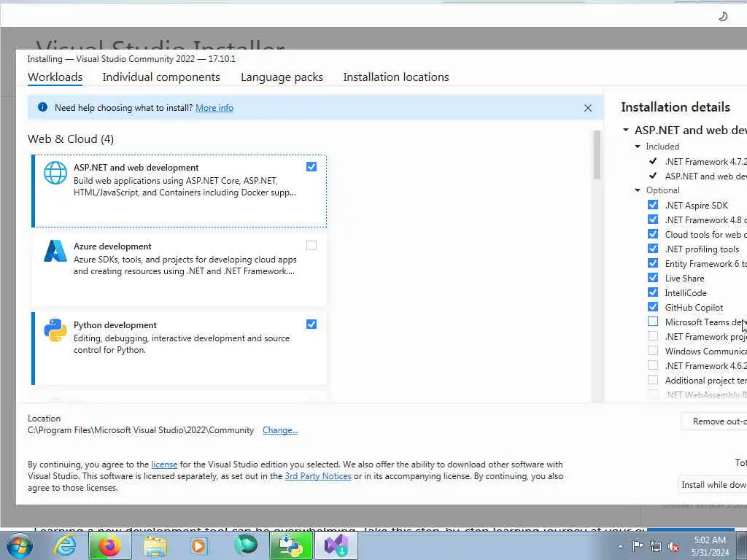Uncheck Entity Framework 6 tools option
Screen dimensions: 747x560
pyautogui.click(x=653, y=263)
